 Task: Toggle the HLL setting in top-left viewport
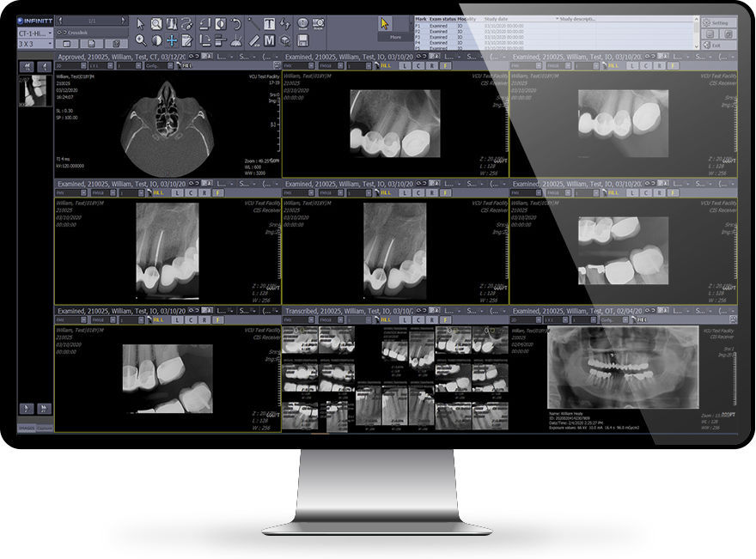click(x=186, y=64)
